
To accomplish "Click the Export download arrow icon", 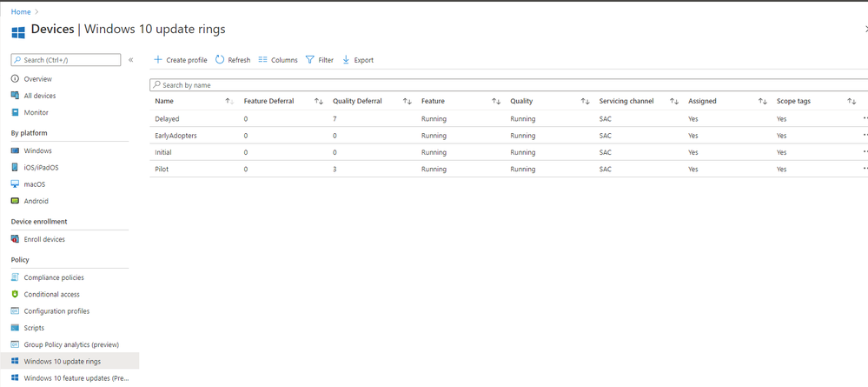I will [346, 59].
